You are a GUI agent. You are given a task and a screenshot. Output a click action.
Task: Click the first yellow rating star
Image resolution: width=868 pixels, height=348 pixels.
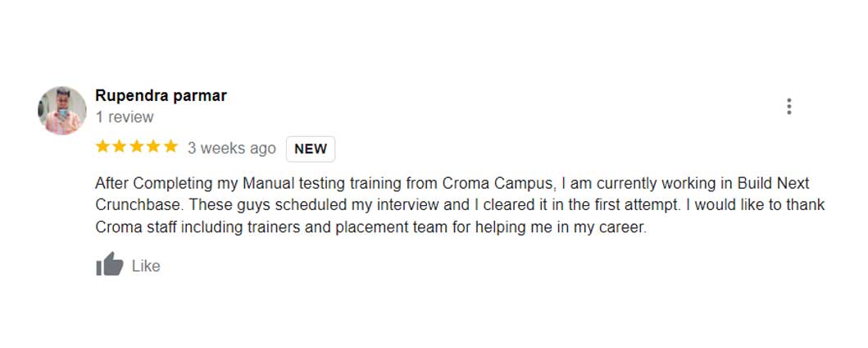(103, 147)
